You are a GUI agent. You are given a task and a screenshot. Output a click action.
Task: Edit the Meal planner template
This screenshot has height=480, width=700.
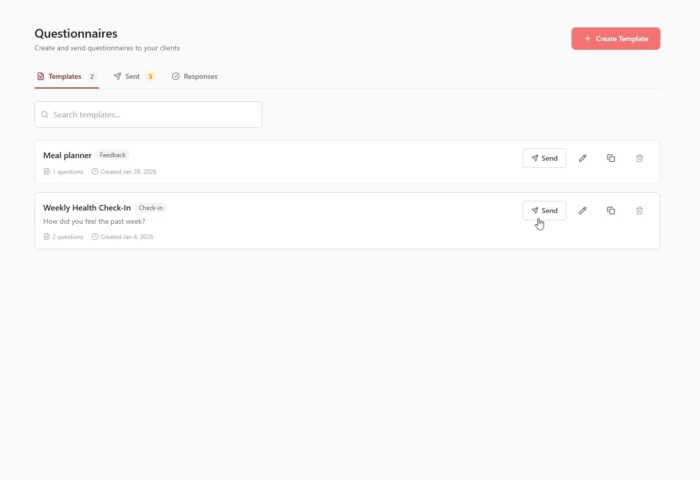click(x=582, y=158)
